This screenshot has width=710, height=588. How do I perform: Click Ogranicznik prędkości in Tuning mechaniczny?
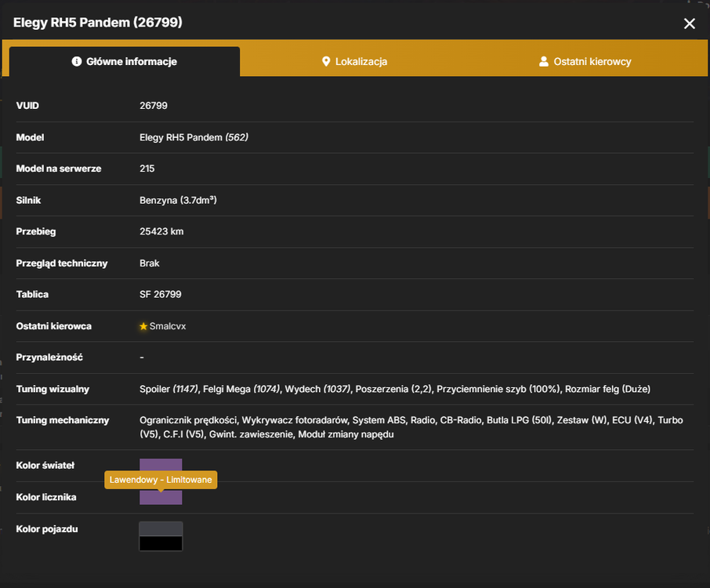tap(188, 420)
